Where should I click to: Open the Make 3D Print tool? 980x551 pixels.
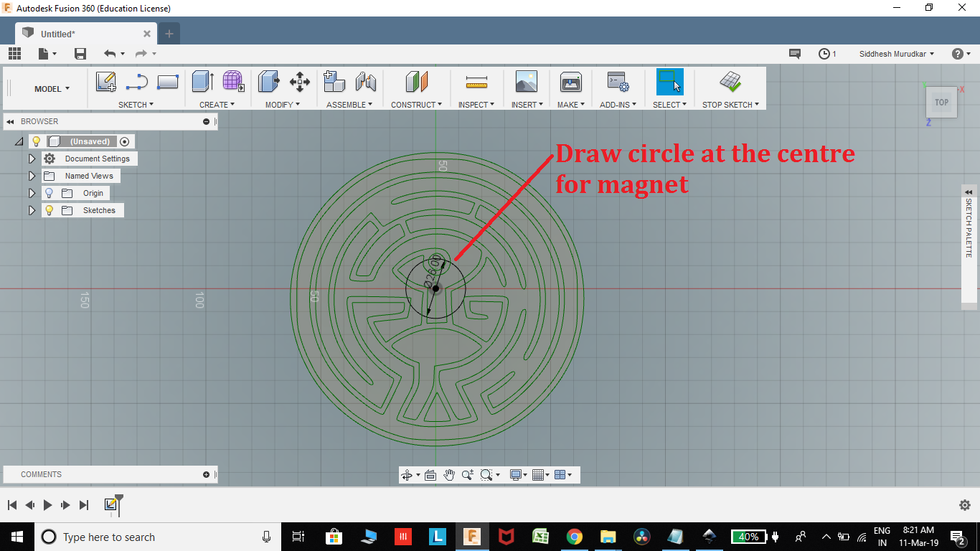(x=571, y=82)
